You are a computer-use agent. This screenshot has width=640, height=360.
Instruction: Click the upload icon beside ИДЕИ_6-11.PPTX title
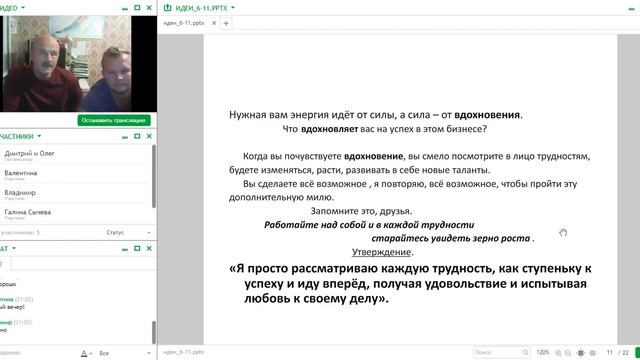pos(167,8)
